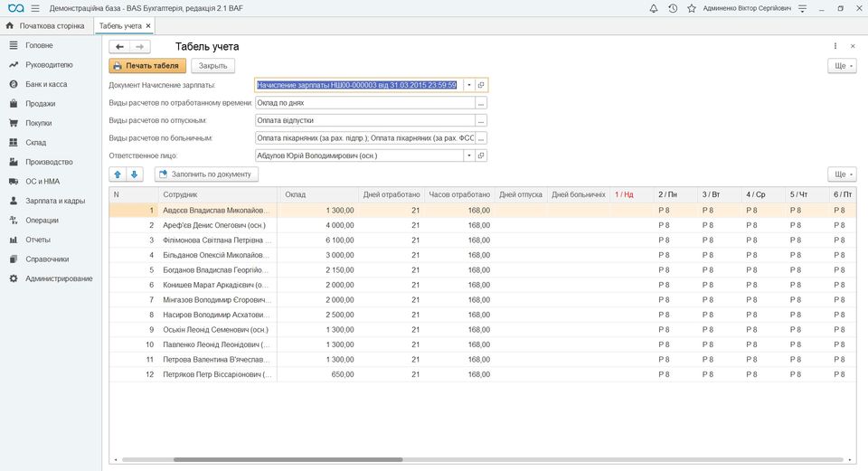This screenshot has width=868, height=471.
Task: Sort by Оклад column header
Action: 318,195
